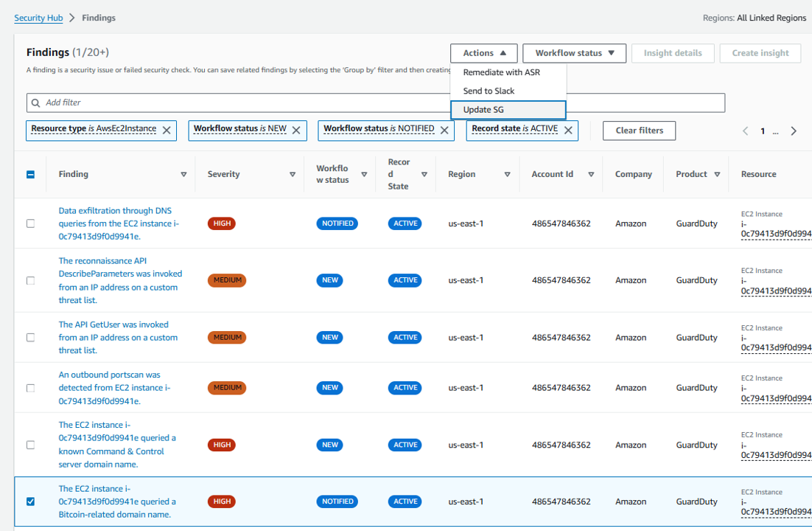Sort by the Account Id column arrow
The height and width of the screenshot is (531, 812).
pos(591,174)
